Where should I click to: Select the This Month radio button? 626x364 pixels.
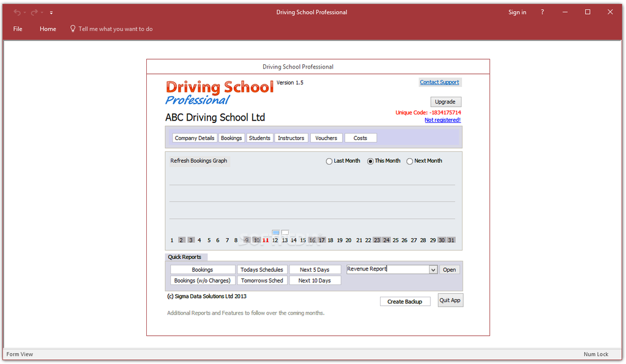pos(370,162)
